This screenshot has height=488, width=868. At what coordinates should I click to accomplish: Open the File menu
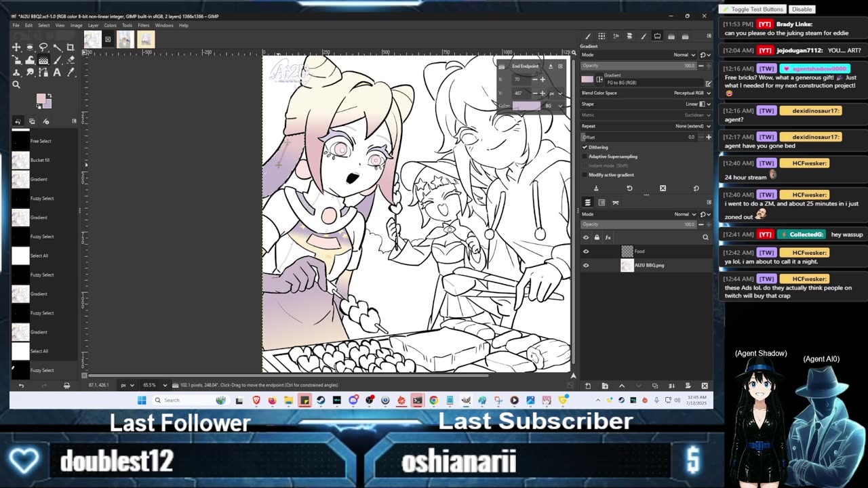(x=16, y=25)
